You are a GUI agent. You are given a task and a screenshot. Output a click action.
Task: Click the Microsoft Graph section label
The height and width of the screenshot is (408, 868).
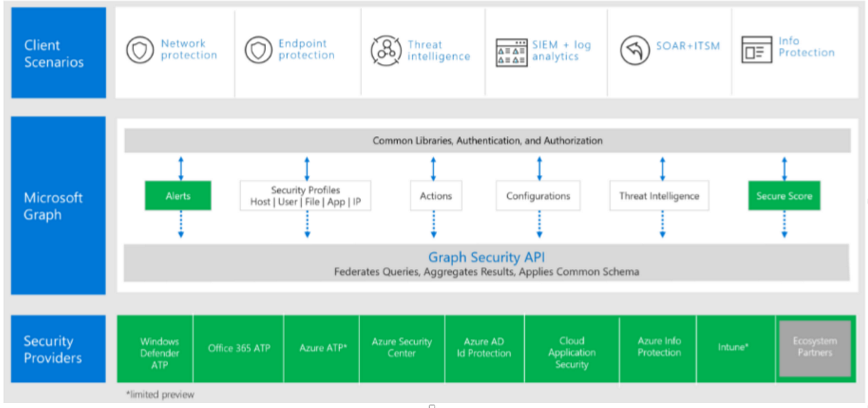[x=54, y=206]
